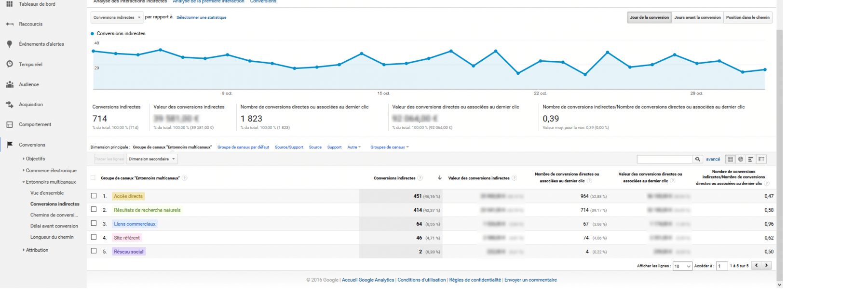Check the Accès directs row checkbox
Screen dimensions: 868x297
tap(94, 196)
